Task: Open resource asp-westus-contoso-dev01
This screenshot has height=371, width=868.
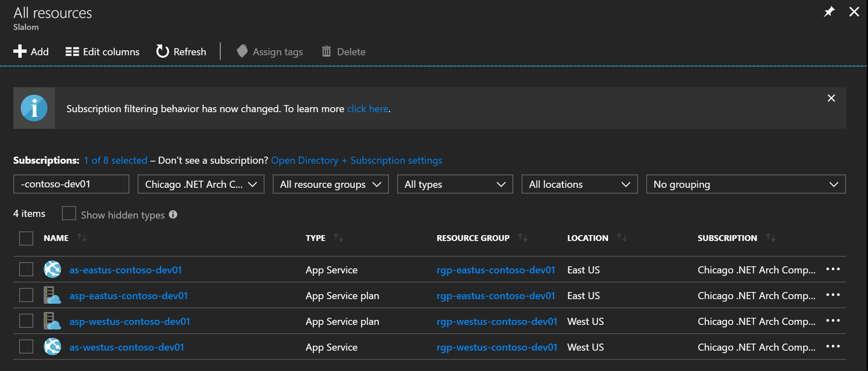Action: tap(130, 322)
